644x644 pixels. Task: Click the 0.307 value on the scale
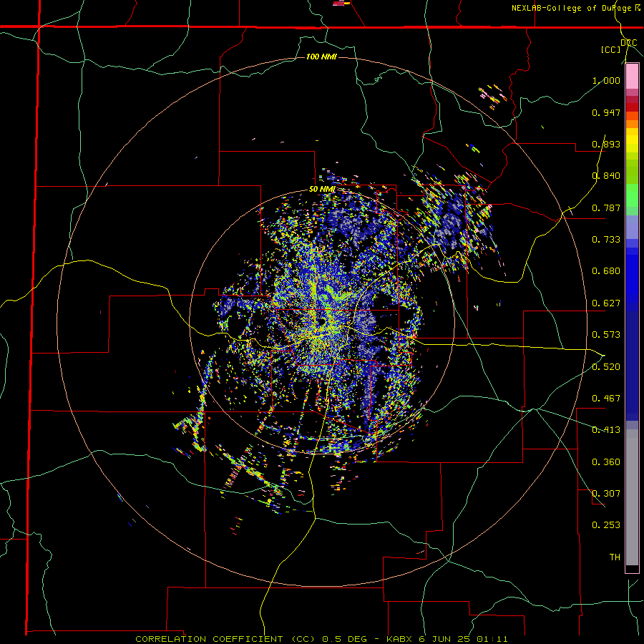606,494
